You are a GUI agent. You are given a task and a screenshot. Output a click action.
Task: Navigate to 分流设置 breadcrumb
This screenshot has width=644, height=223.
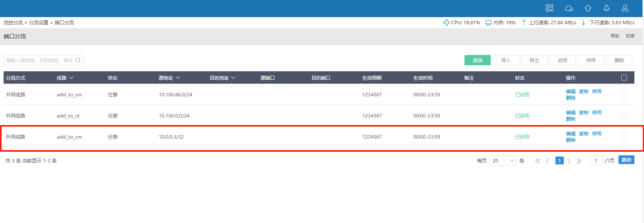(x=39, y=23)
